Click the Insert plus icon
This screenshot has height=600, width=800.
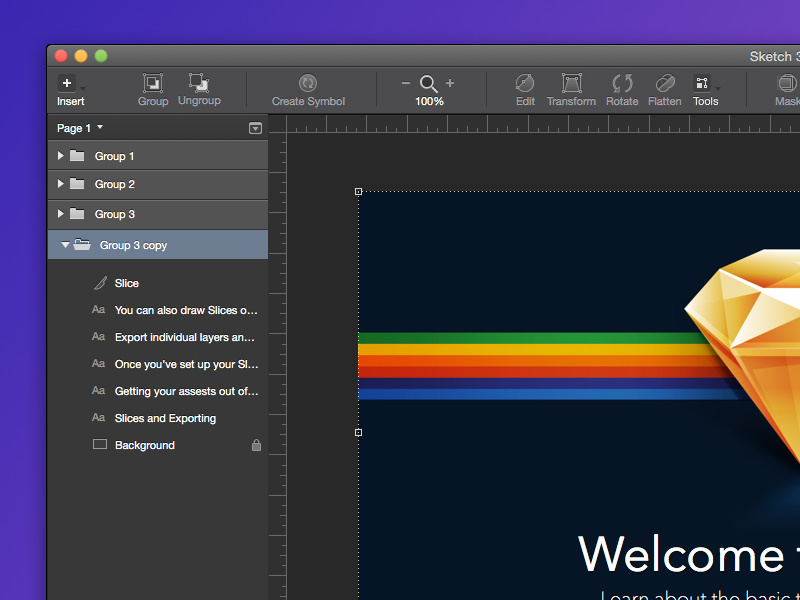(67, 84)
